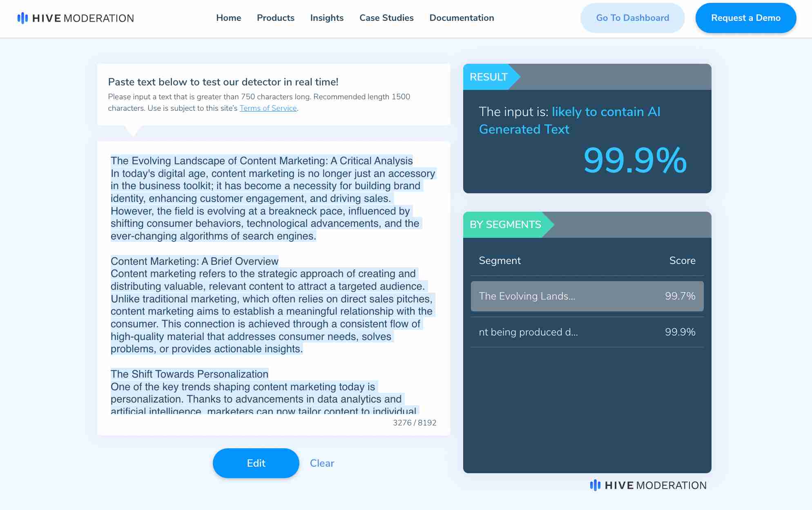Image resolution: width=812 pixels, height=510 pixels.
Task: Click the Go To Dashboard button
Action: point(632,18)
